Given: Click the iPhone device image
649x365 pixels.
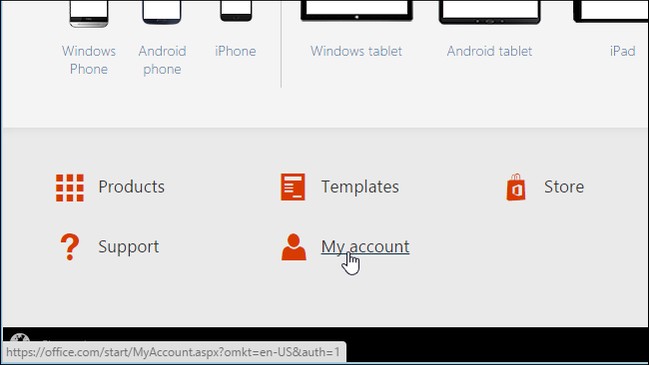Looking at the screenshot, I should click(x=236, y=11).
